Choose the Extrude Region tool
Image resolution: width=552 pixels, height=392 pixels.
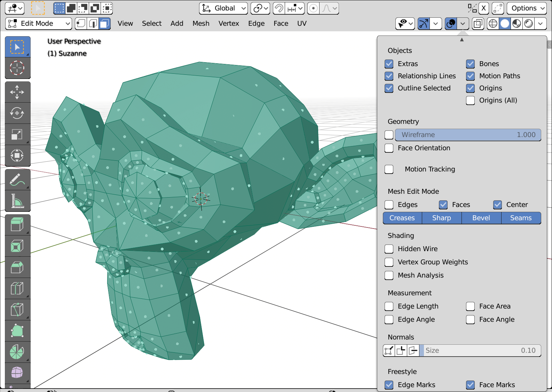pyautogui.click(x=17, y=225)
